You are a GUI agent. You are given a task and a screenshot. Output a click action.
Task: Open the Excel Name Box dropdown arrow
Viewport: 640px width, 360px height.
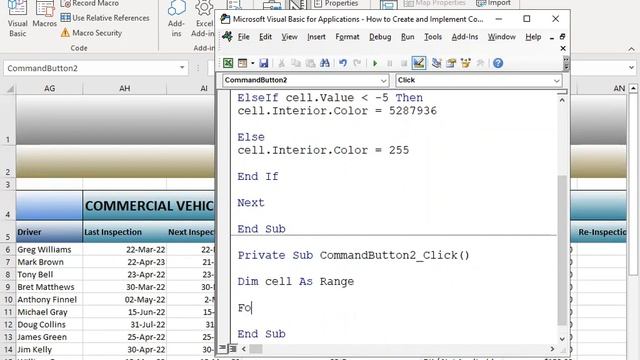pyautogui.click(x=182, y=68)
